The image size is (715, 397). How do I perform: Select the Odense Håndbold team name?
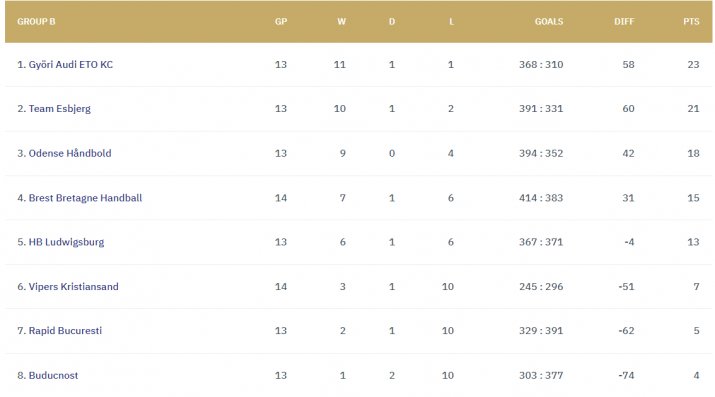tap(70, 153)
